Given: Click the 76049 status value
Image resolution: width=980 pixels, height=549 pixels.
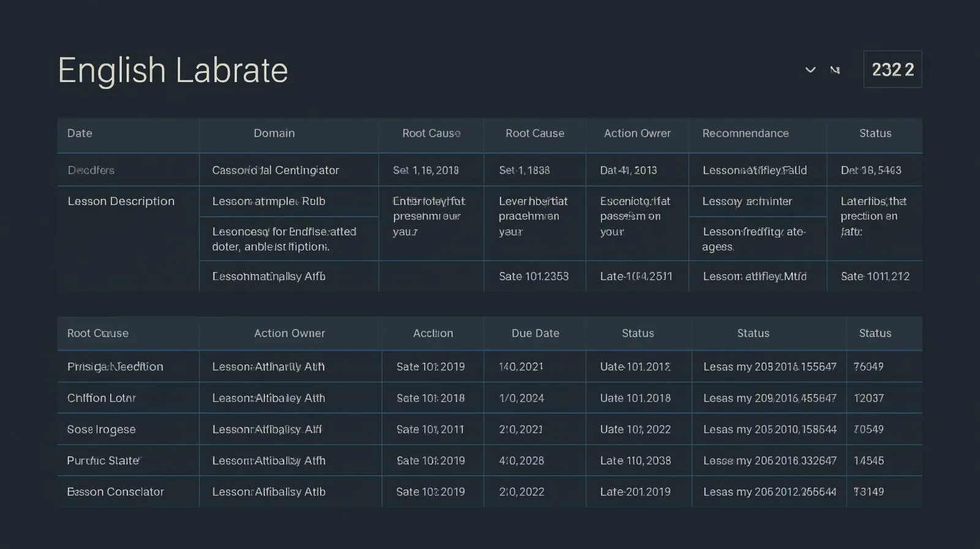Looking at the screenshot, I should coord(869,367).
